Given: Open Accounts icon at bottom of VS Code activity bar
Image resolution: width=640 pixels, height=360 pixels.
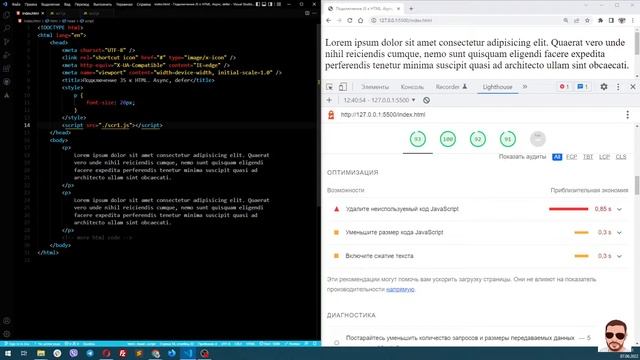Looking at the screenshot, I should pos(7,321).
